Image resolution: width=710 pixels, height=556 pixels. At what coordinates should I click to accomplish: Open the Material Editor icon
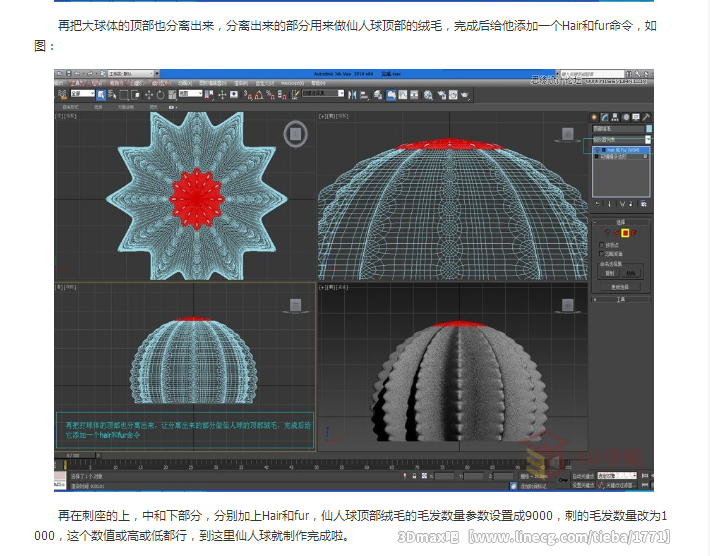coord(428,95)
